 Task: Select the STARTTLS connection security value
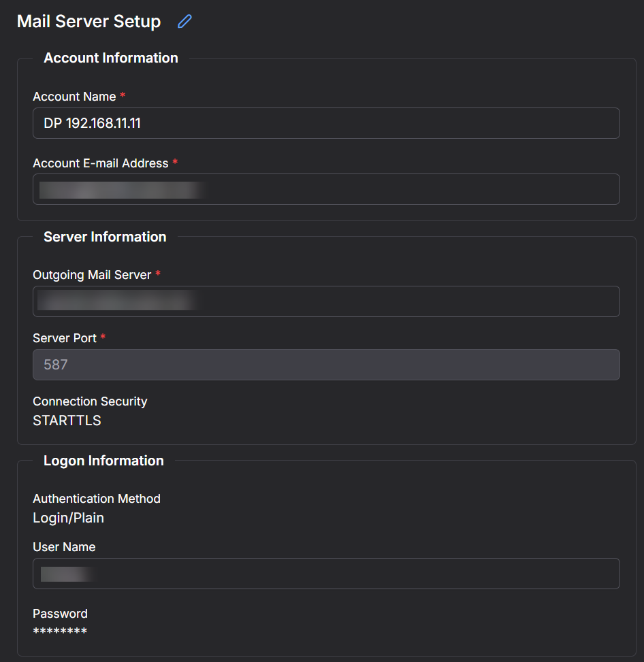pyautogui.click(x=67, y=420)
